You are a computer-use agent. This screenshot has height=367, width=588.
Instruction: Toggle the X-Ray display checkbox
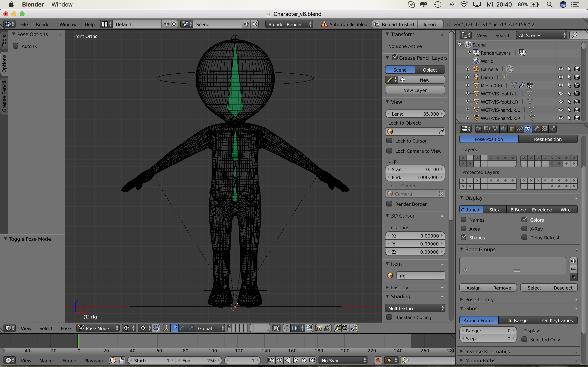click(x=524, y=229)
